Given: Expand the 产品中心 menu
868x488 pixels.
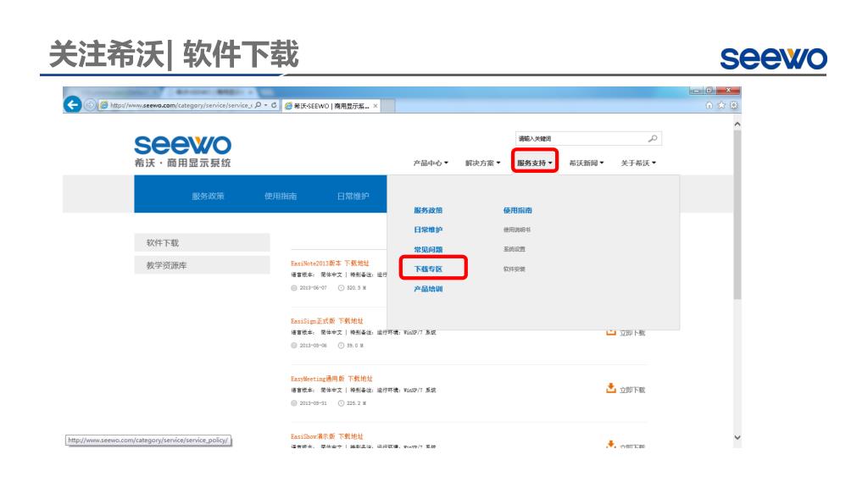Looking at the screenshot, I should pyautogui.click(x=431, y=164).
